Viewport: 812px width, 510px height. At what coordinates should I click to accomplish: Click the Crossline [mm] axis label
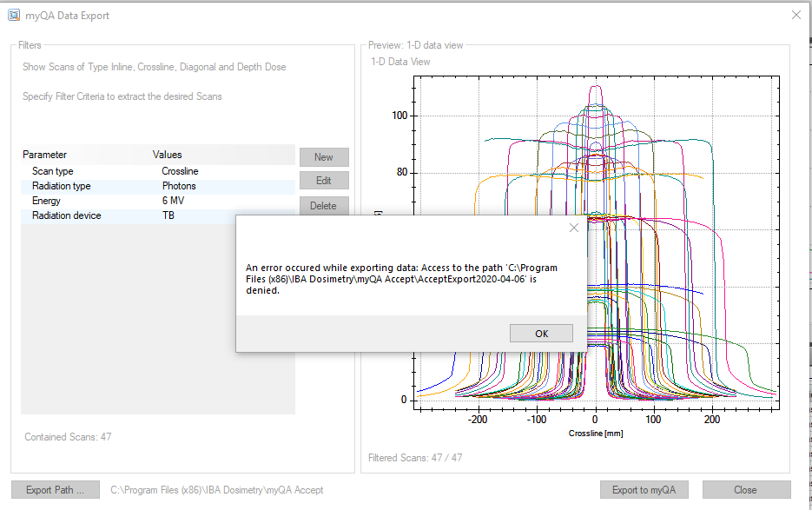[x=596, y=434]
